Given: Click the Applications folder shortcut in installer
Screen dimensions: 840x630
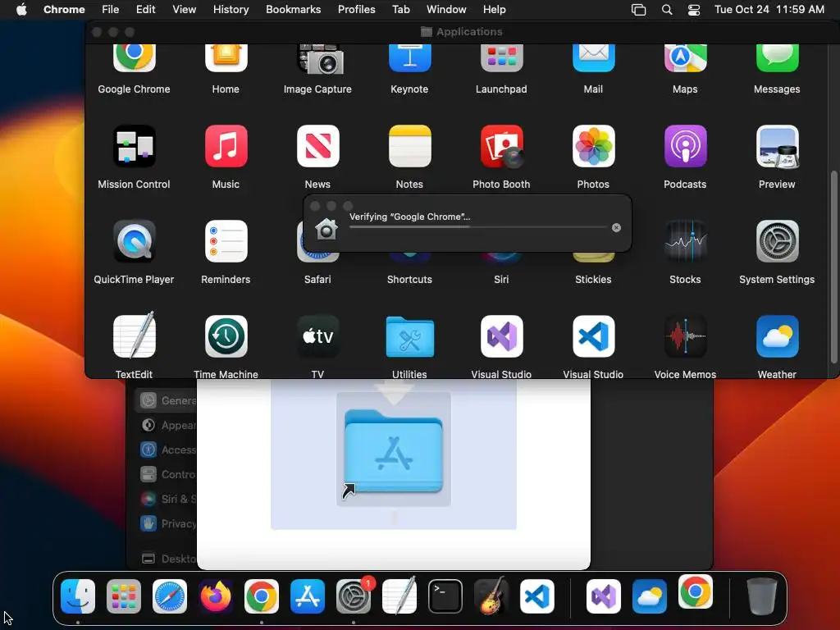Looking at the screenshot, I should pos(394,450).
